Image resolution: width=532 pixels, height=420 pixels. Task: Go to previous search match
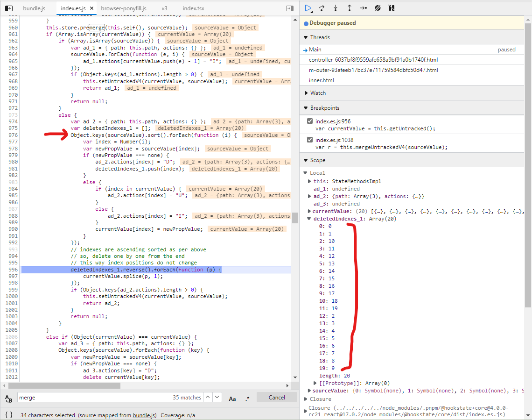(208, 397)
